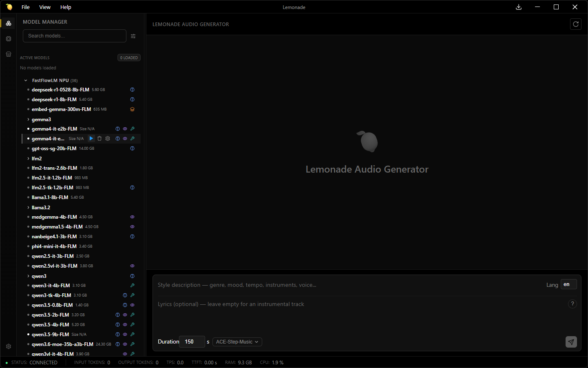This screenshot has height=368, width=588.
Task: Click the blue play button to load the highlighted model
Action: coord(91,139)
